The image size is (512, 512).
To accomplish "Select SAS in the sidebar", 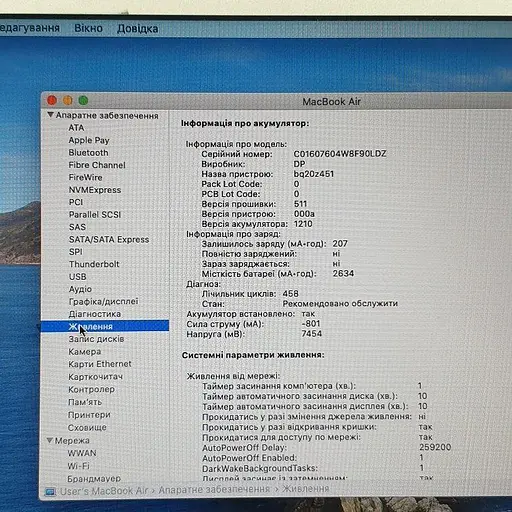I will (x=77, y=227).
